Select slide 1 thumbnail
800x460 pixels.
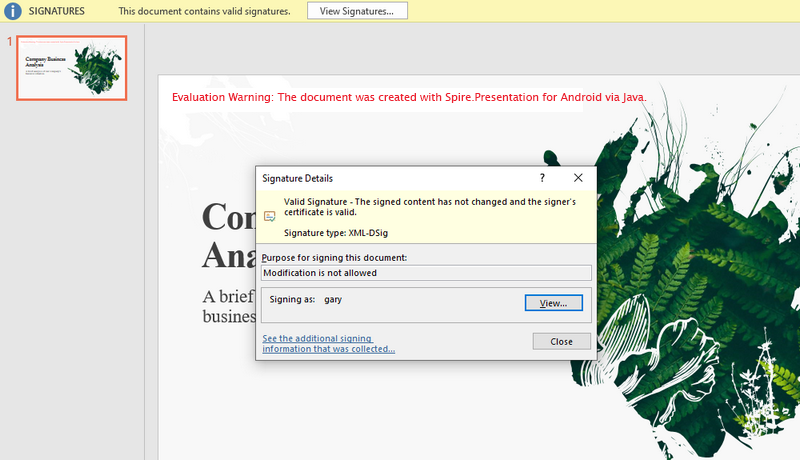click(71, 68)
